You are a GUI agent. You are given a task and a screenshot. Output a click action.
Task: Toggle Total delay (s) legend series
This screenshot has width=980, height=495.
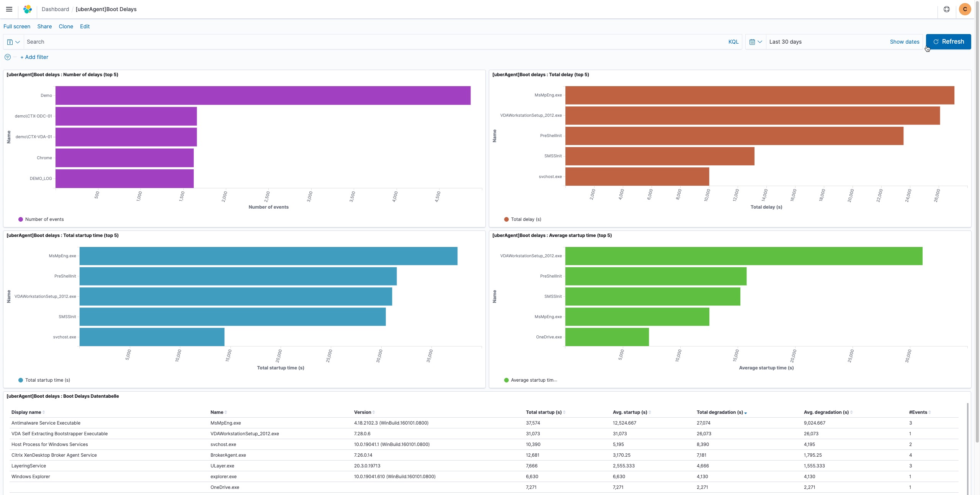pyautogui.click(x=526, y=219)
